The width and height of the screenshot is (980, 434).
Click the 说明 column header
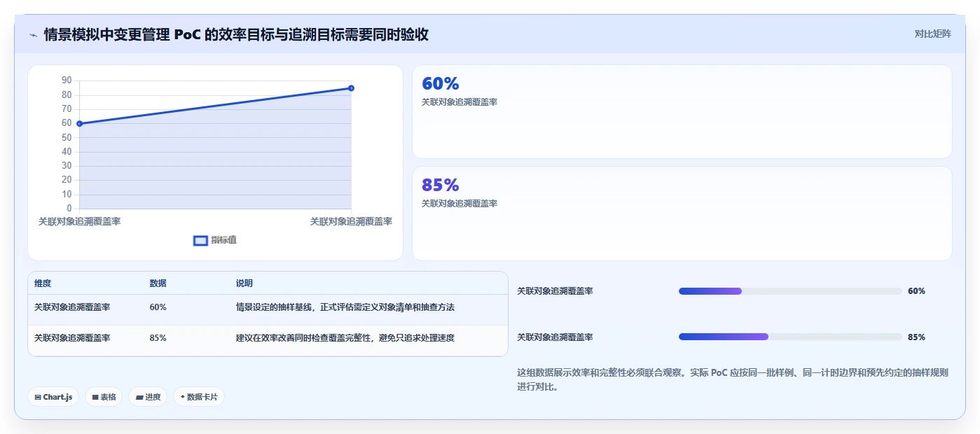pyautogui.click(x=244, y=283)
